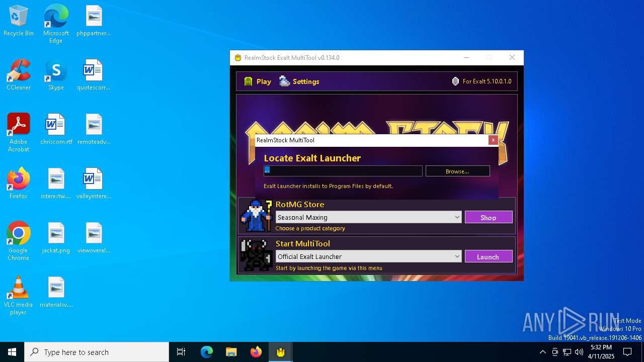Viewport: 644px width, 362px height.
Task: Select the Microsoft Edge desktop shortcut
Action: tap(56, 24)
